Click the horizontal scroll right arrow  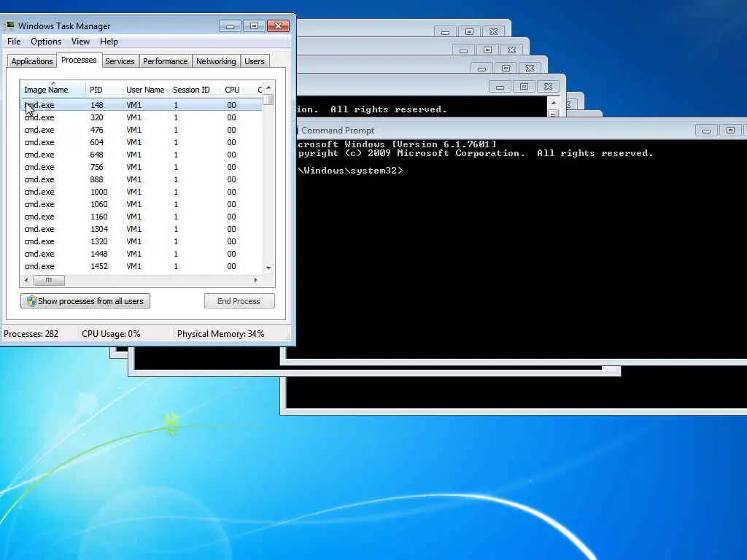click(x=256, y=280)
